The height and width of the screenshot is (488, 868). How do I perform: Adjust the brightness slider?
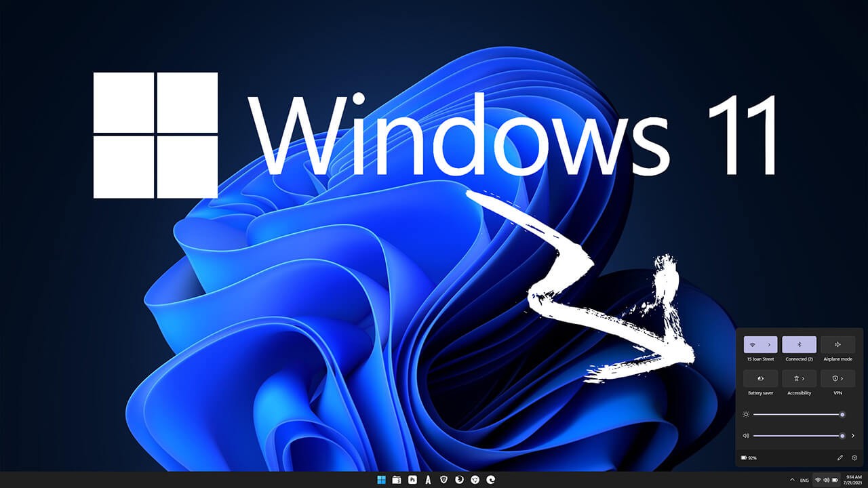click(x=798, y=414)
